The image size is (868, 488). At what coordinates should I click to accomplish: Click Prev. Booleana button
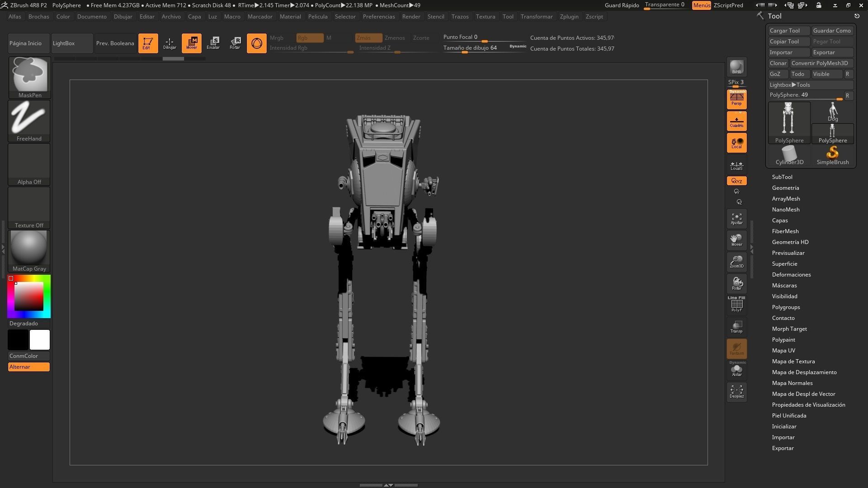[115, 43]
